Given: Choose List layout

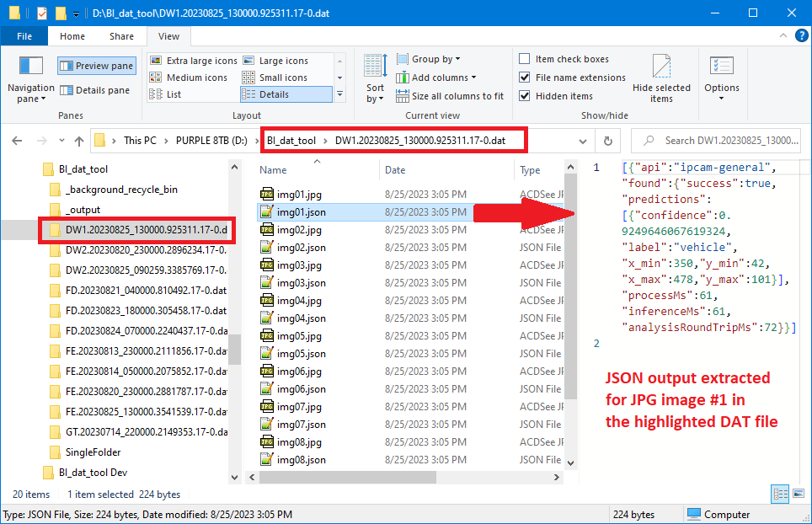Looking at the screenshot, I should click(x=165, y=94).
